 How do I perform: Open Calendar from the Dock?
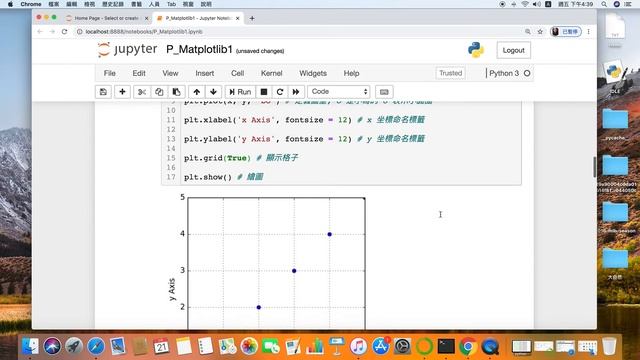click(161, 347)
